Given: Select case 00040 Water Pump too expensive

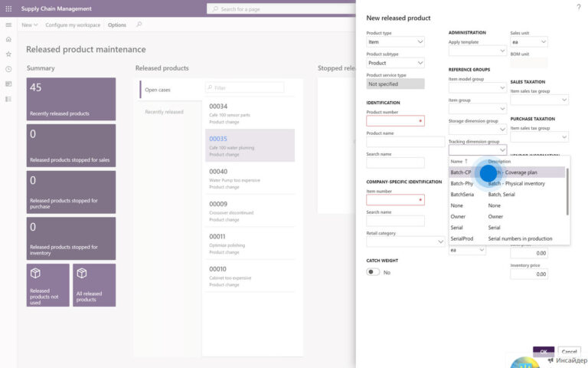Looking at the screenshot, I should pos(250,178).
